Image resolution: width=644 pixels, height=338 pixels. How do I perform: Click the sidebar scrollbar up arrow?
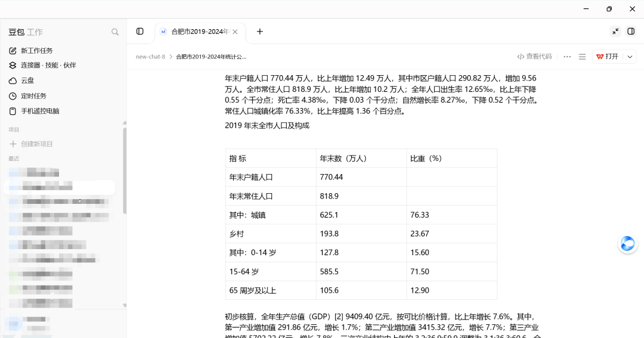pos(125,123)
